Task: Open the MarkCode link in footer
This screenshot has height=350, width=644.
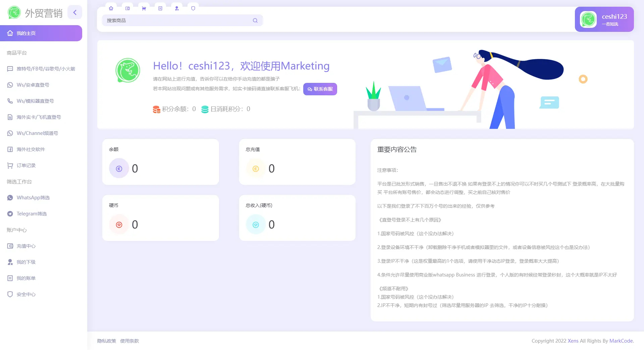Action: pyautogui.click(x=621, y=341)
